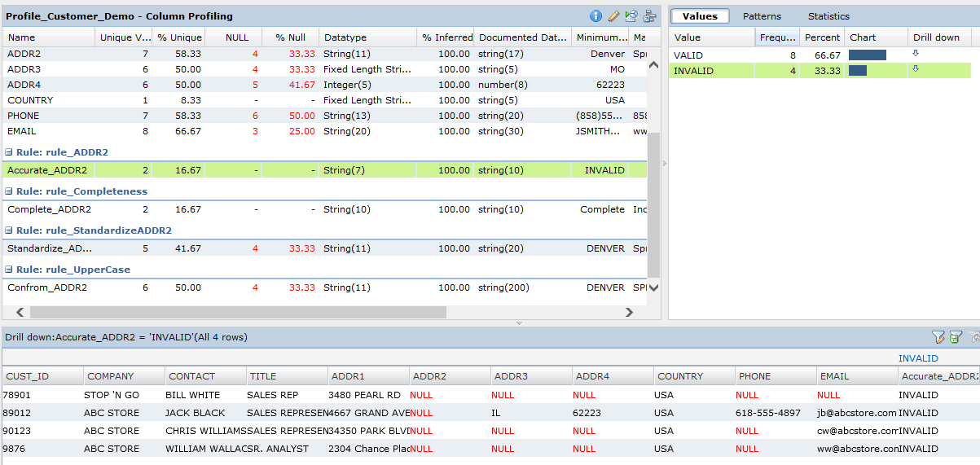Click the blue information icon
This screenshot has width=980, height=465.
tap(595, 15)
